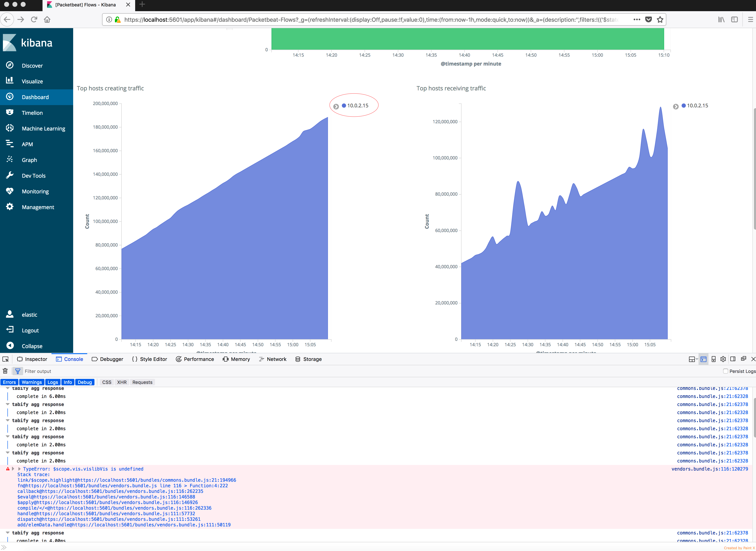
Task: Select Visualize in the Kibana sidebar
Action: [32, 81]
